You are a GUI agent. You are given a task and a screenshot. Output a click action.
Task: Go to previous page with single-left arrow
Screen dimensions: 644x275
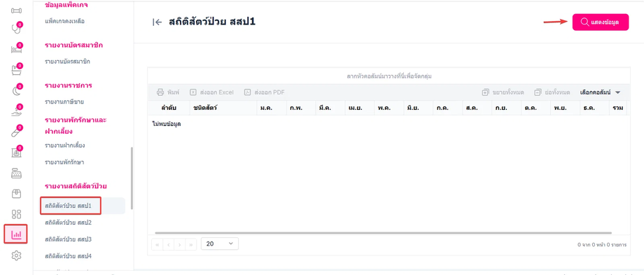[169, 245]
